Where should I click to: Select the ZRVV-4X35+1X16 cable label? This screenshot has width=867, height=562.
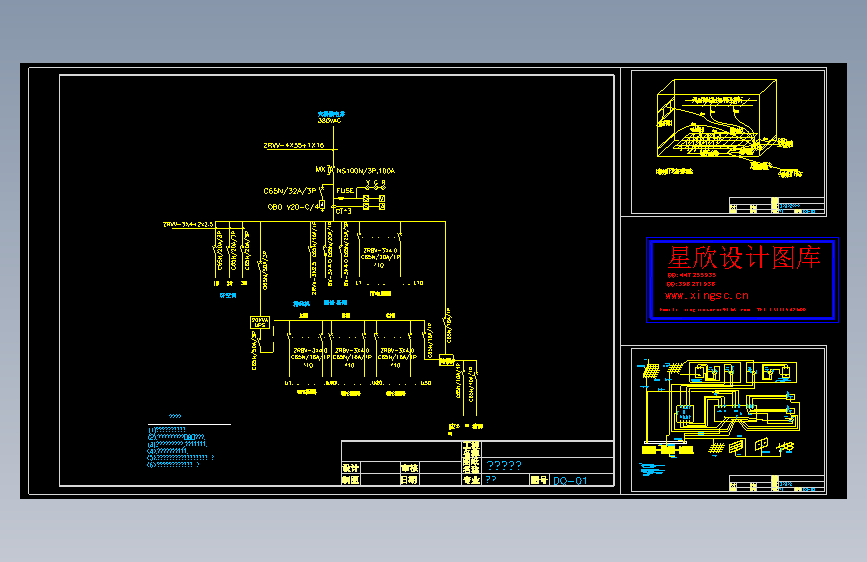(294, 145)
